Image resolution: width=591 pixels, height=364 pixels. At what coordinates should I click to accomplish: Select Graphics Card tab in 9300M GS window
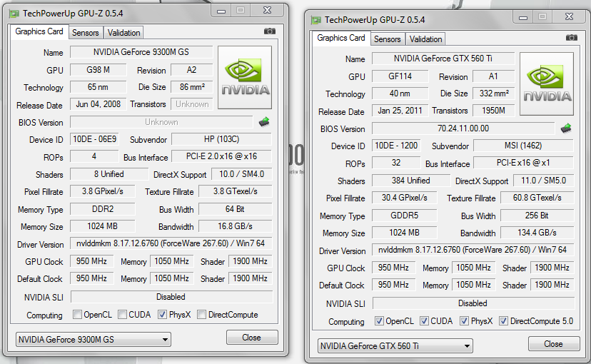tap(39, 31)
